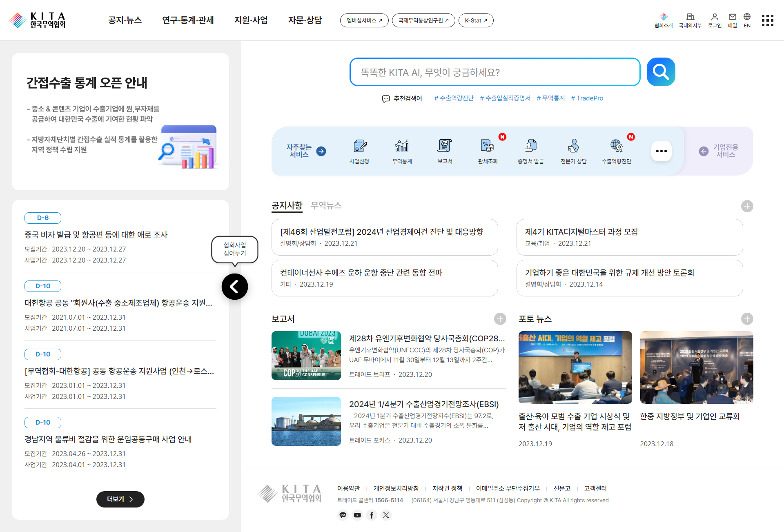Expand 보고서 section with plus button
This screenshot has height=532, width=784.
click(500, 319)
